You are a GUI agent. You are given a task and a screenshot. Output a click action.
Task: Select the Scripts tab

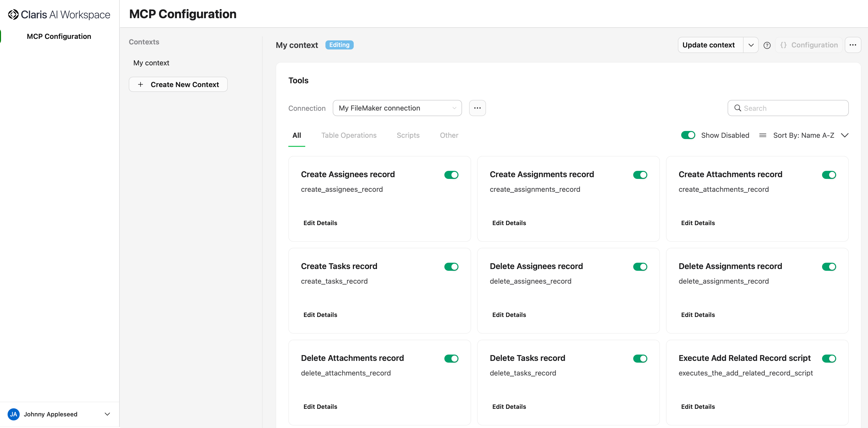[x=408, y=135]
